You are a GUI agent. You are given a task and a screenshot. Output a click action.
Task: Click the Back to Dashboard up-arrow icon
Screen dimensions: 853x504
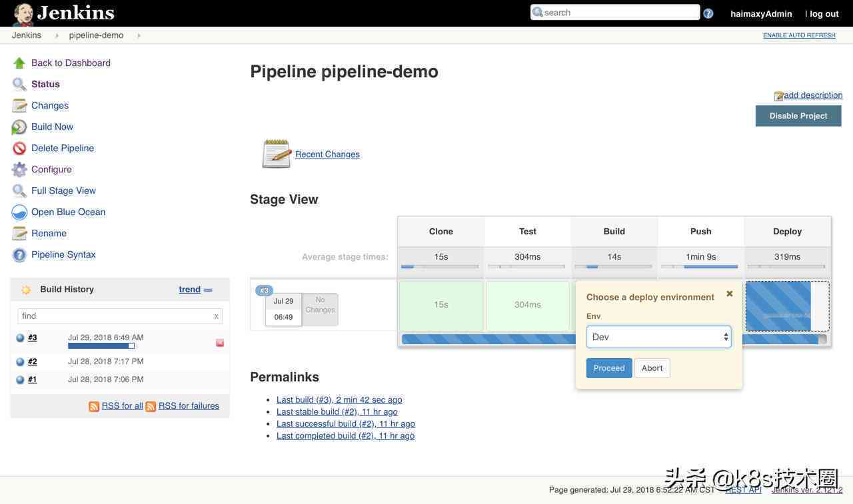click(x=19, y=63)
